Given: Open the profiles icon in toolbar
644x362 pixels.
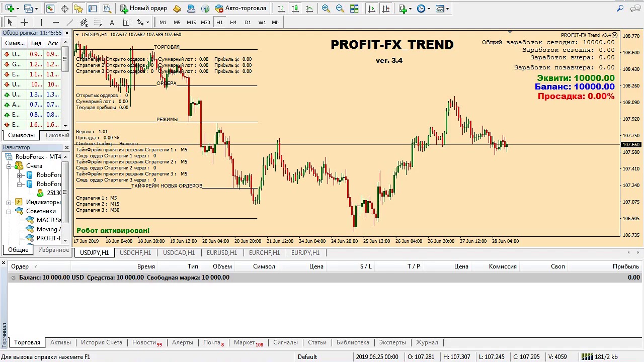Looking at the screenshot, I should pos(28,9).
